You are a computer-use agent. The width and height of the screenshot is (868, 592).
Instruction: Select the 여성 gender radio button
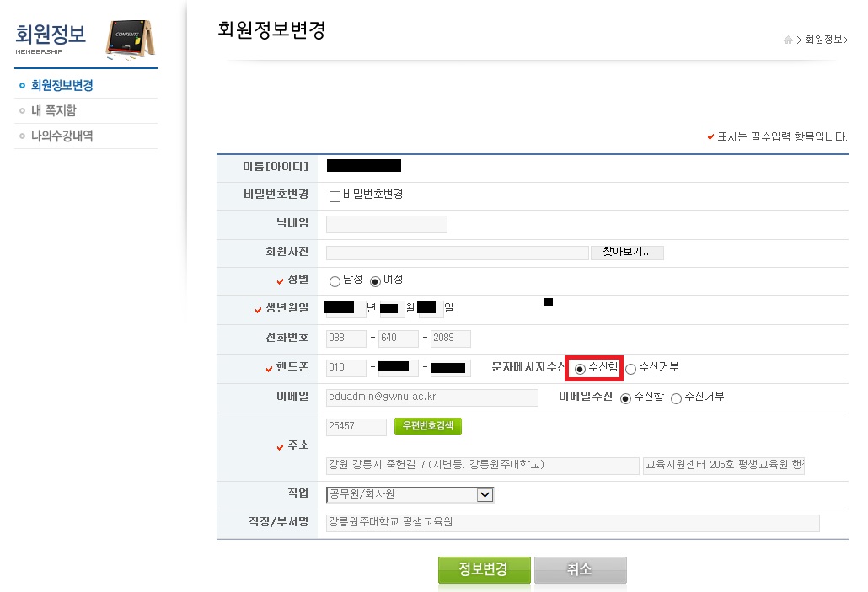(x=376, y=281)
